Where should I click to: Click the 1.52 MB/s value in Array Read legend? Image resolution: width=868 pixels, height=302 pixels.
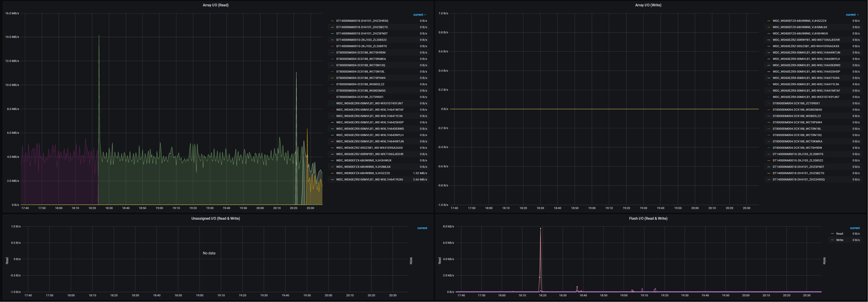(420, 173)
